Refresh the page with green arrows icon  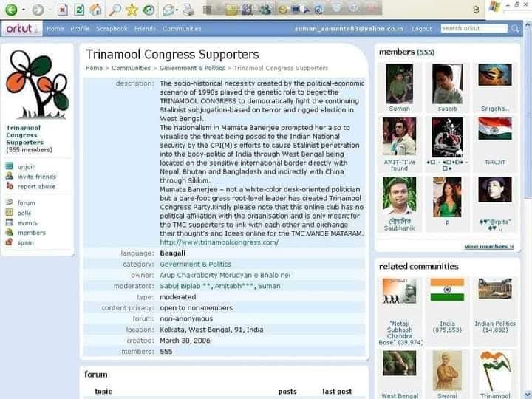pos(79,10)
